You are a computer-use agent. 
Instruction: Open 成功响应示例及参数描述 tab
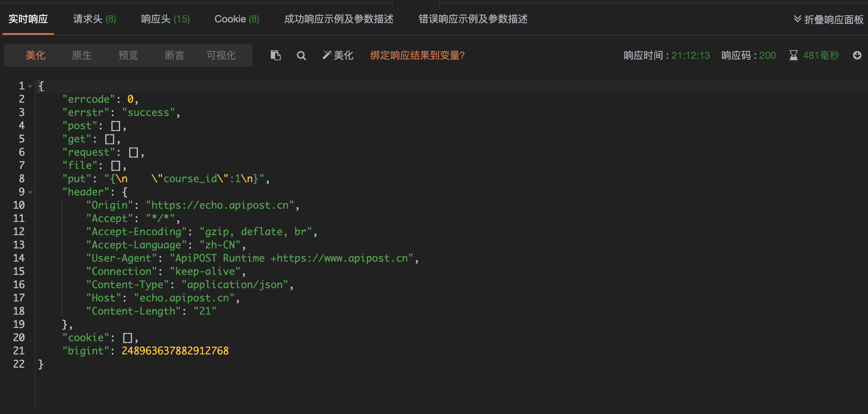(x=339, y=19)
